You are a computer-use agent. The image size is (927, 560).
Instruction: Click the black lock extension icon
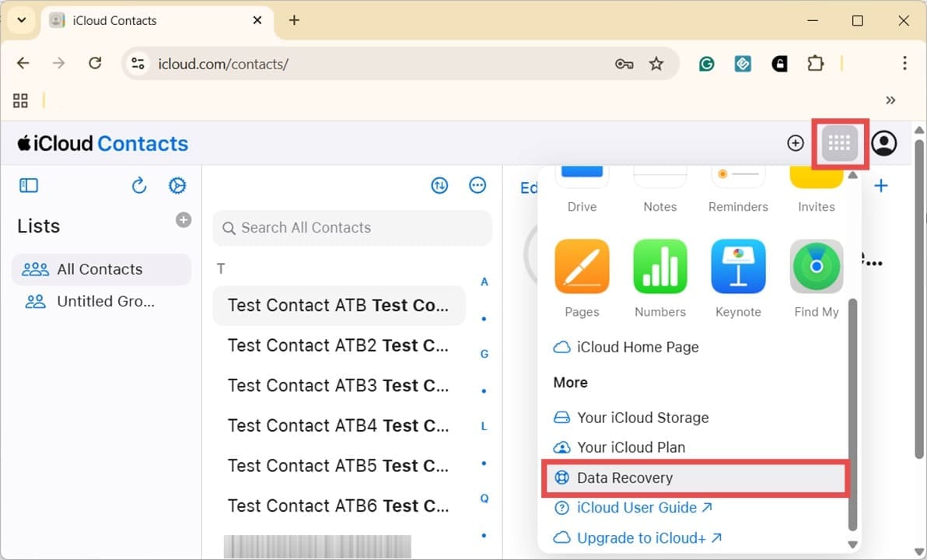click(779, 64)
